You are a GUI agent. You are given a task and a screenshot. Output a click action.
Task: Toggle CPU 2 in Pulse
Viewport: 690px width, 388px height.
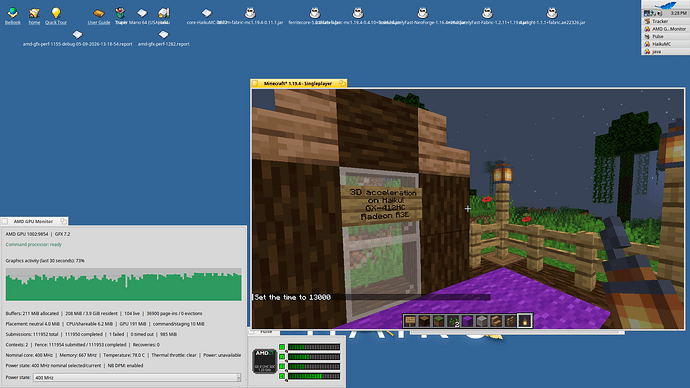(x=282, y=357)
